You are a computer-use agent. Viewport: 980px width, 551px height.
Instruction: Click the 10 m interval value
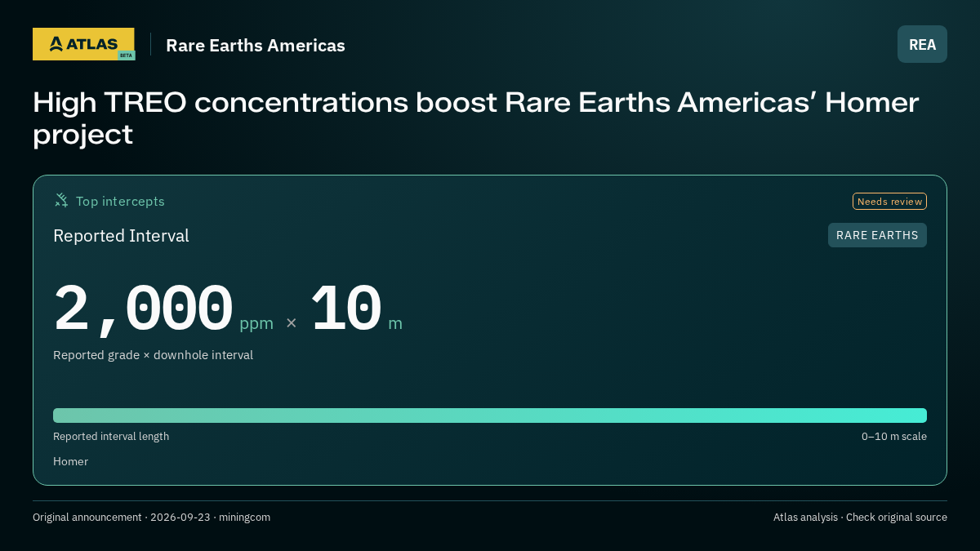[357, 309]
